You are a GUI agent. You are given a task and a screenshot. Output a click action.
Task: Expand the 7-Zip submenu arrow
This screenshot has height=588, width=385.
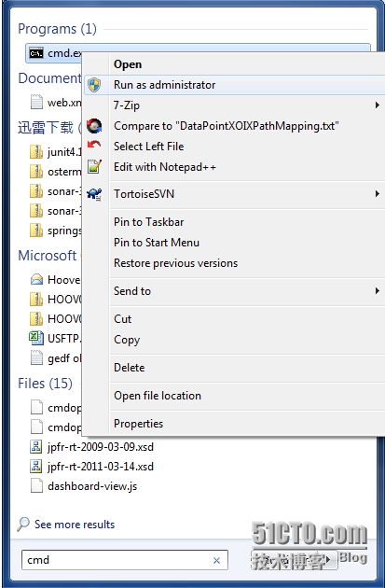coord(378,105)
